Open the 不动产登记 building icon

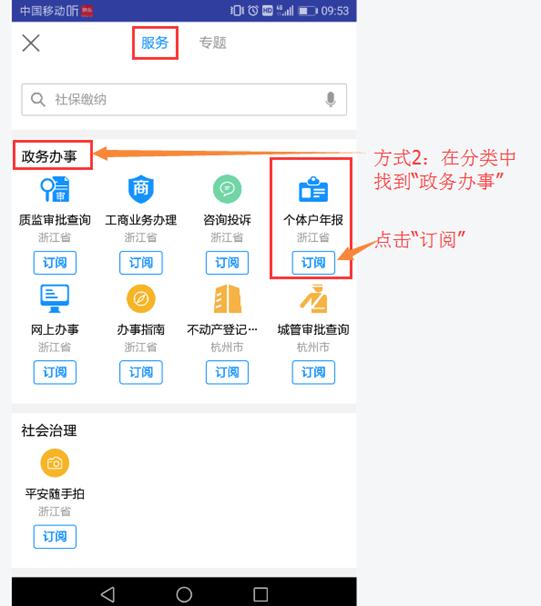click(227, 298)
